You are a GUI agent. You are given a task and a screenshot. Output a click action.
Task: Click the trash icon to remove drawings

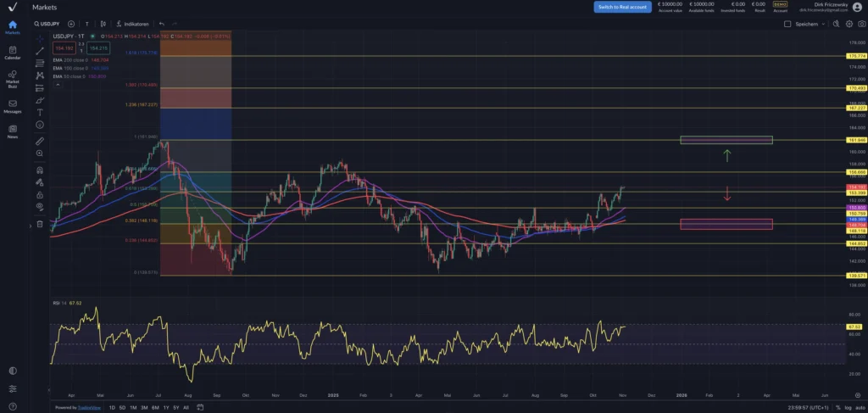pos(40,224)
